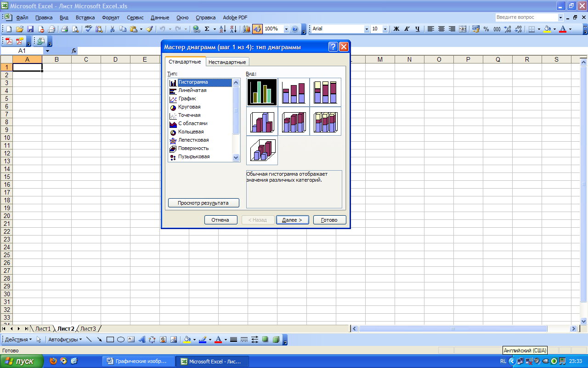Screen dimensions: 588x368
Task: Switch to the Графические изобр... taskbar window
Action: [139, 362]
